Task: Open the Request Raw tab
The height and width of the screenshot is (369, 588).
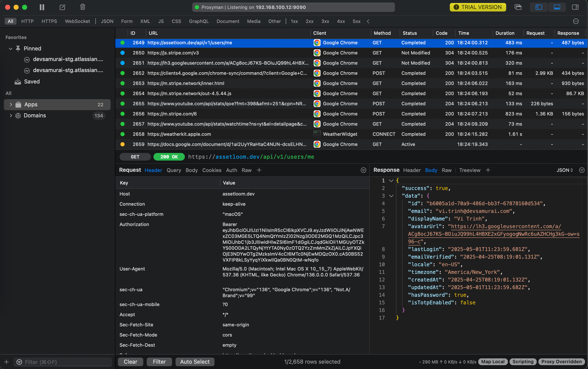Action: (x=247, y=170)
